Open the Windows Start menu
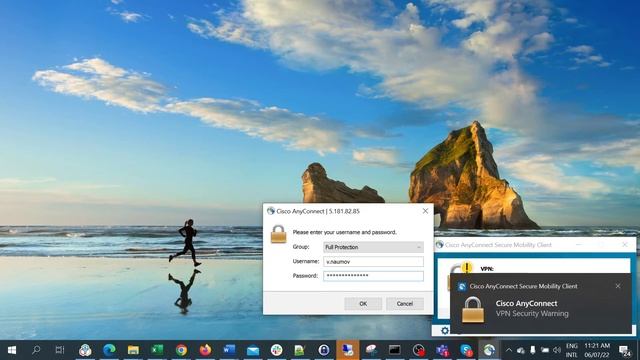The height and width of the screenshot is (360, 640). click(11, 350)
